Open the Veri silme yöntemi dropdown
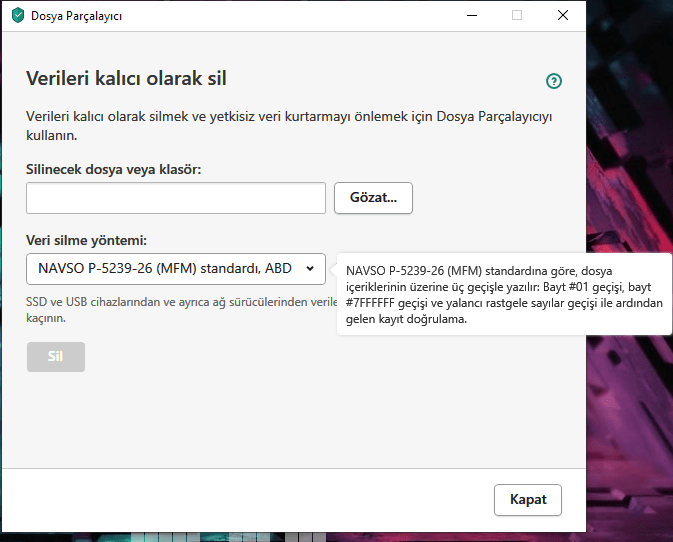The height and width of the screenshot is (542, 673). pyautogui.click(x=176, y=269)
